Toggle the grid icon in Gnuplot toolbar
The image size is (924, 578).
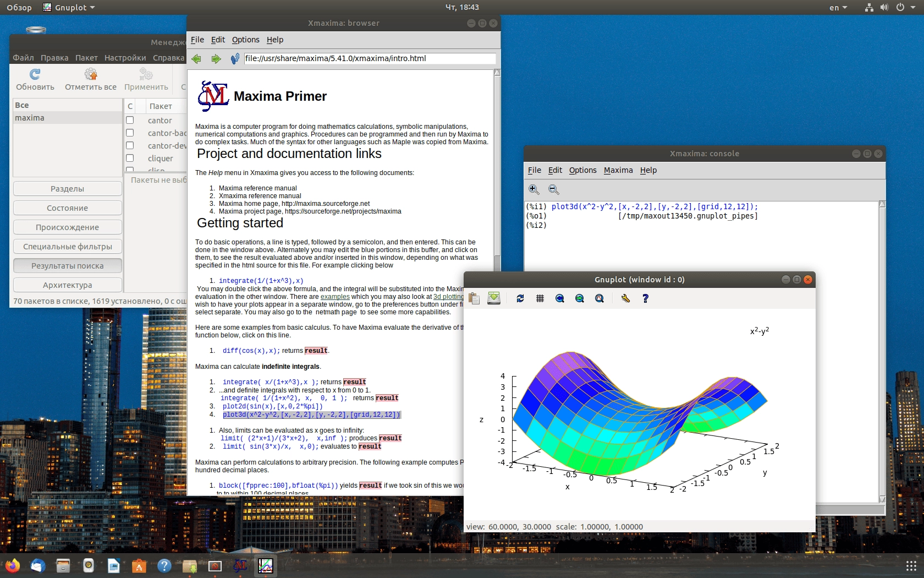540,298
